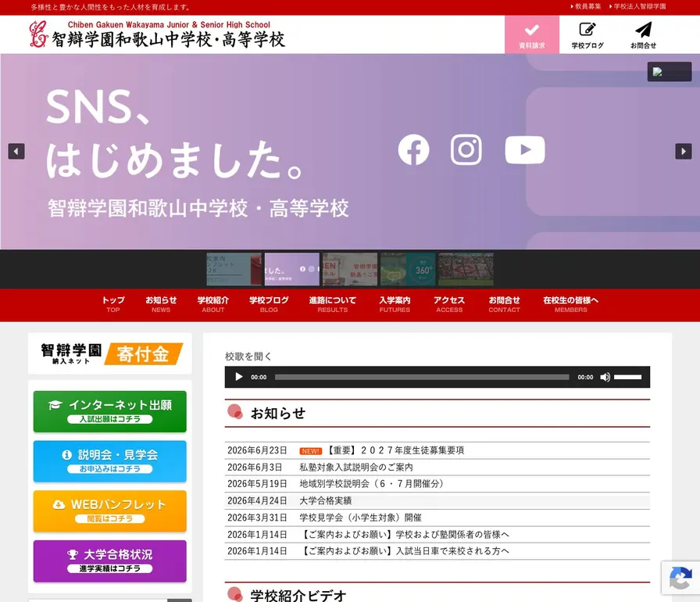
Task: Click the お知らせ section heading
Action: click(x=278, y=413)
